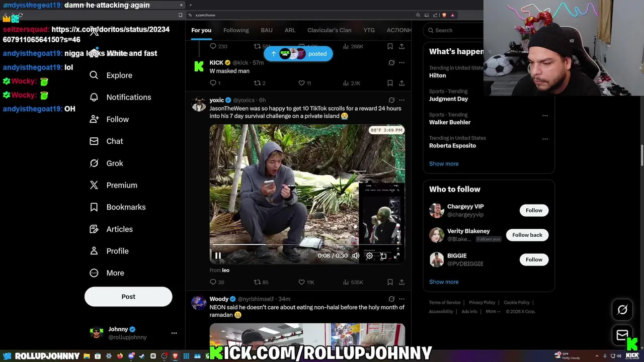Ask Grok about the yoxic post
This screenshot has height=362, width=644.
point(391,100)
